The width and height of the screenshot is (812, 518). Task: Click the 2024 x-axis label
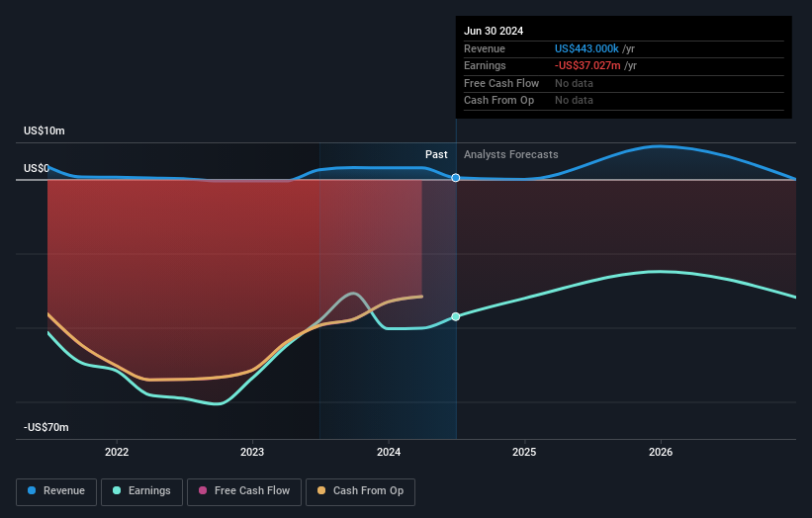(x=389, y=452)
